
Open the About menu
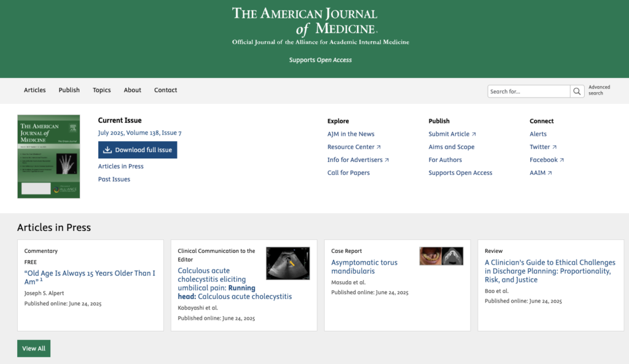133,90
